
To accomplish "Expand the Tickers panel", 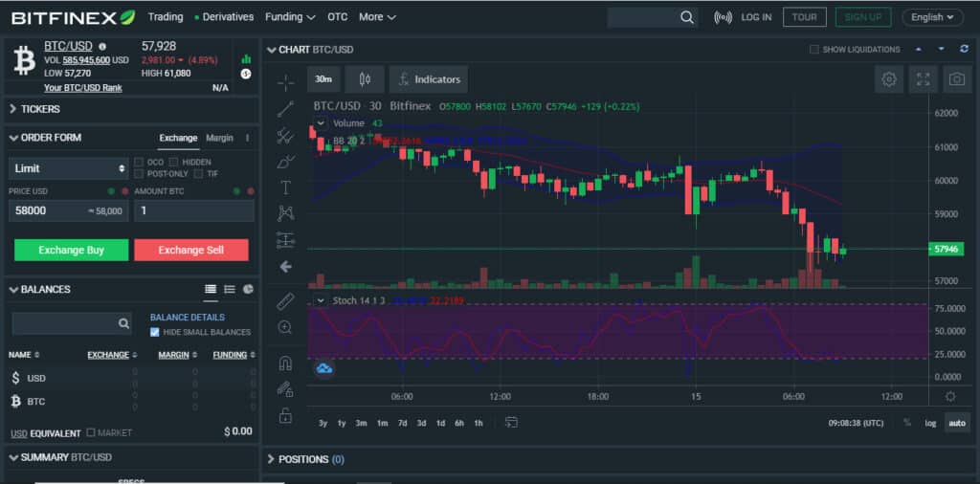I will coord(13,109).
